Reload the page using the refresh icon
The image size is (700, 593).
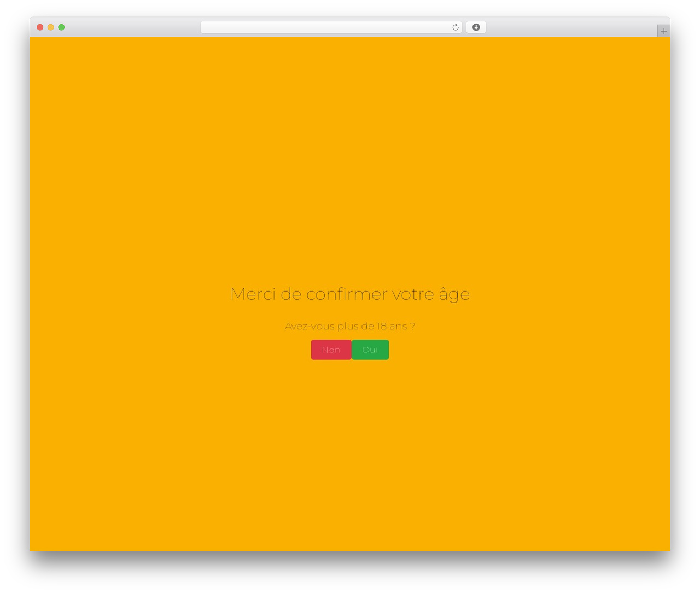click(x=456, y=27)
